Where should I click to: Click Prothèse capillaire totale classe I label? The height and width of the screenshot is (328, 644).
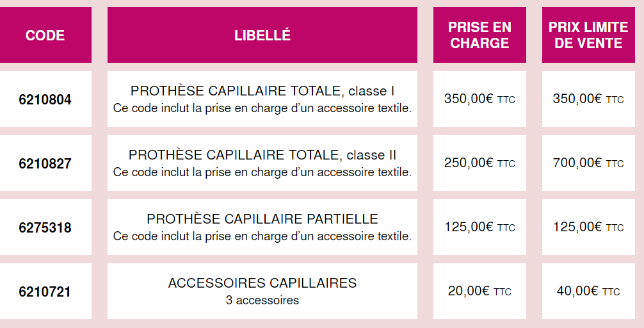[x=262, y=91]
